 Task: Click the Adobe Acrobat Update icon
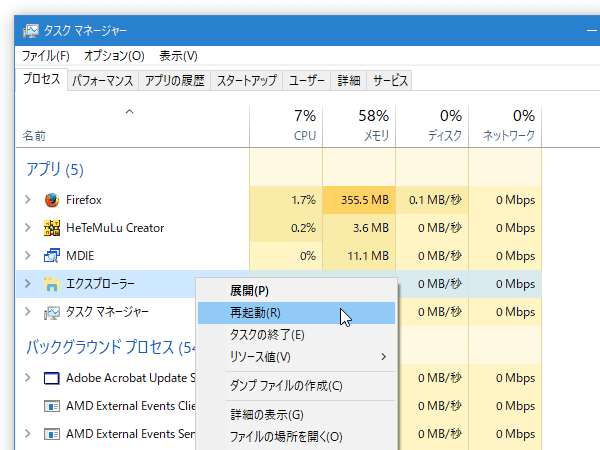coord(52,378)
